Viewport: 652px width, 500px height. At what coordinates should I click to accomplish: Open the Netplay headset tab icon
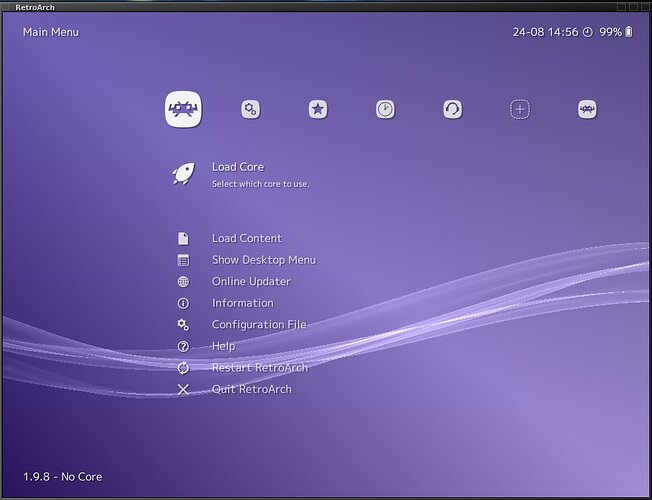[x=453, y=109]
